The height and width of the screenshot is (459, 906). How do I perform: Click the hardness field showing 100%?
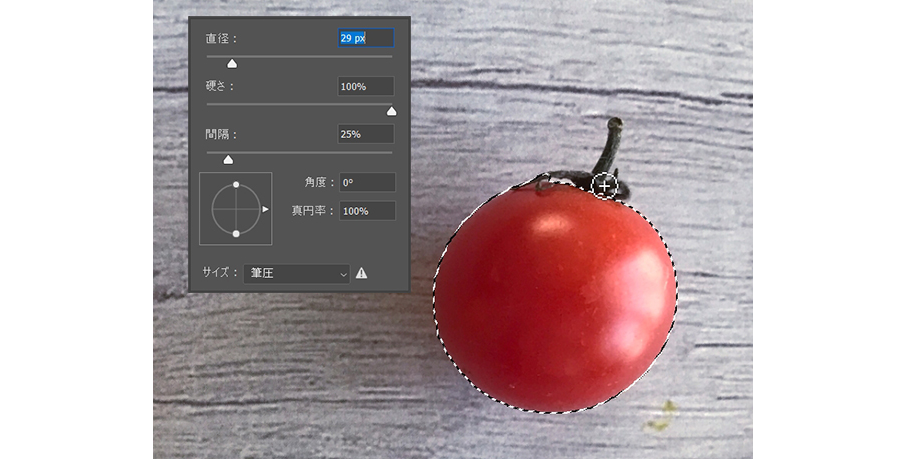pyautogui.click(x=366, y=86)
